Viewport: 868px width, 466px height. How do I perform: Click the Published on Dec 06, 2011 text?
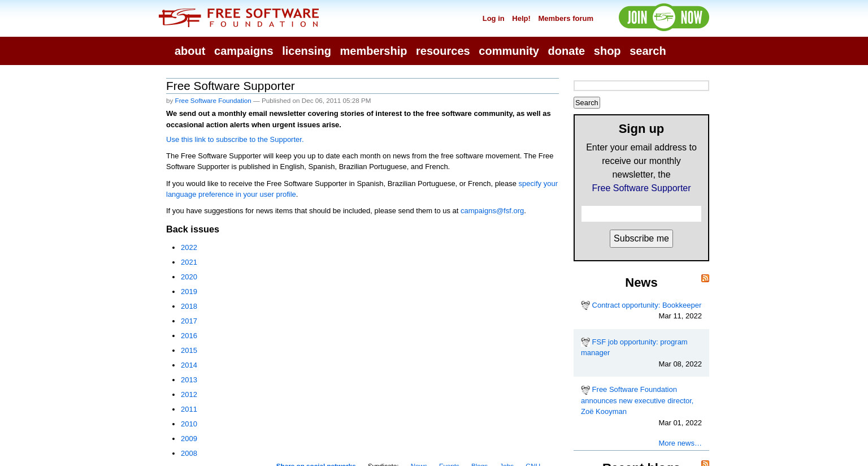[x=316, y=101]
